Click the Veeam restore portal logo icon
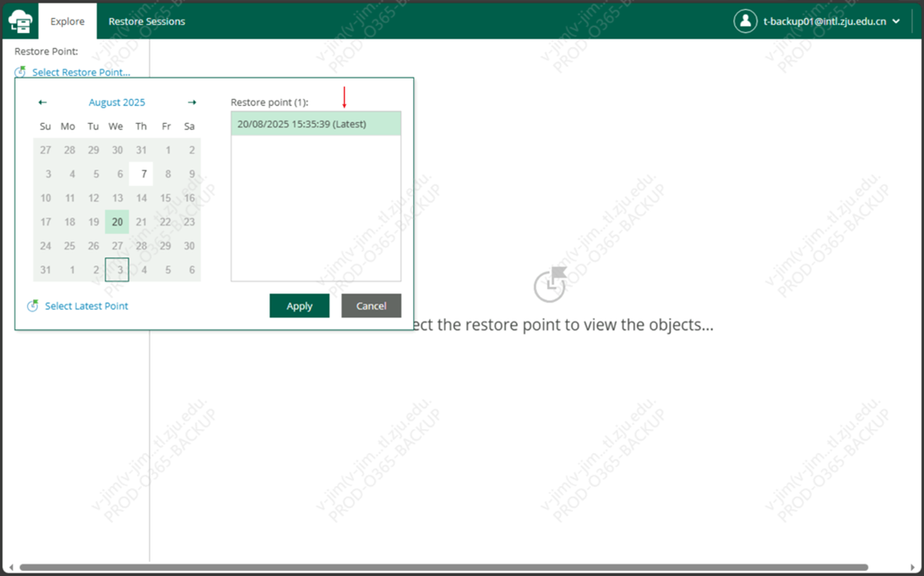Viewport: 924px width, 576px height. [20, 22]
